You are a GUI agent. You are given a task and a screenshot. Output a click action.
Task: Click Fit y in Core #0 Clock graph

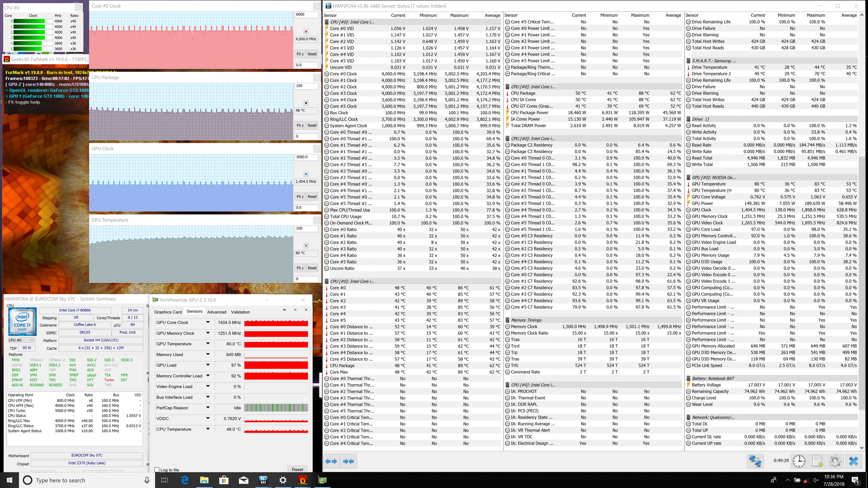[x=300, y=54]
